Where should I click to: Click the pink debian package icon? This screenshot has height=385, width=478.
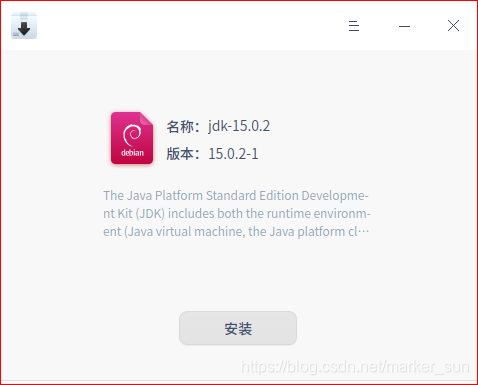(132, 138)
